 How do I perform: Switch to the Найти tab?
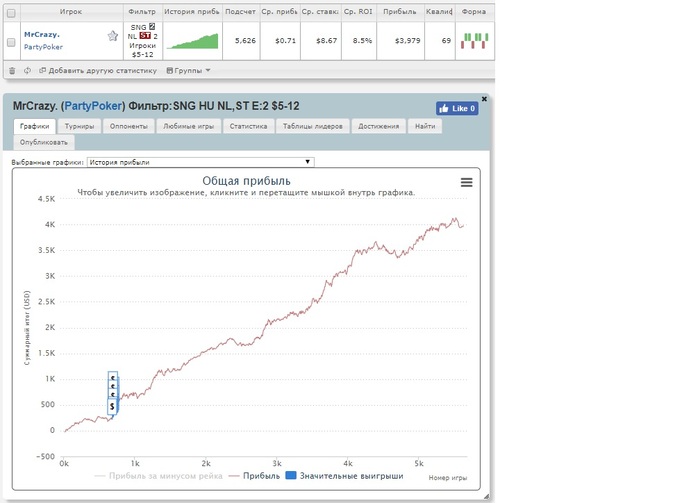pos(425,126)
